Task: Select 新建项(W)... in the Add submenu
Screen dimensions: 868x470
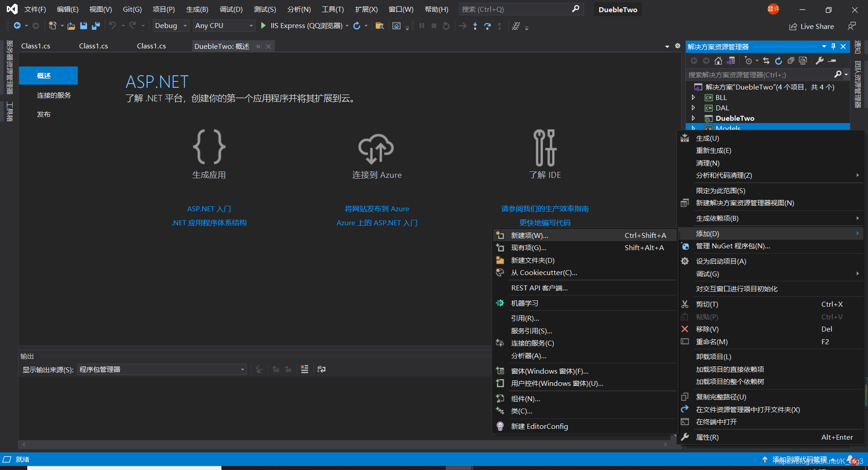Action: [585, 235]
